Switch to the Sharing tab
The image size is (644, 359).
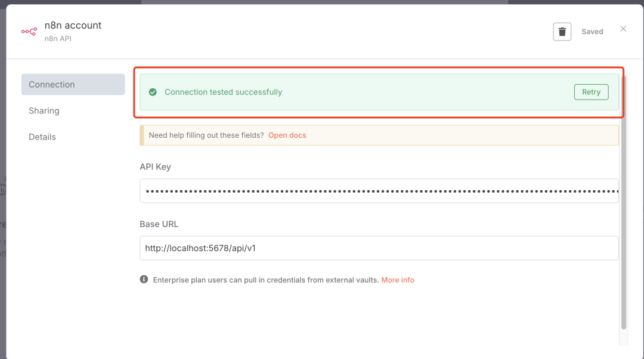44,111
